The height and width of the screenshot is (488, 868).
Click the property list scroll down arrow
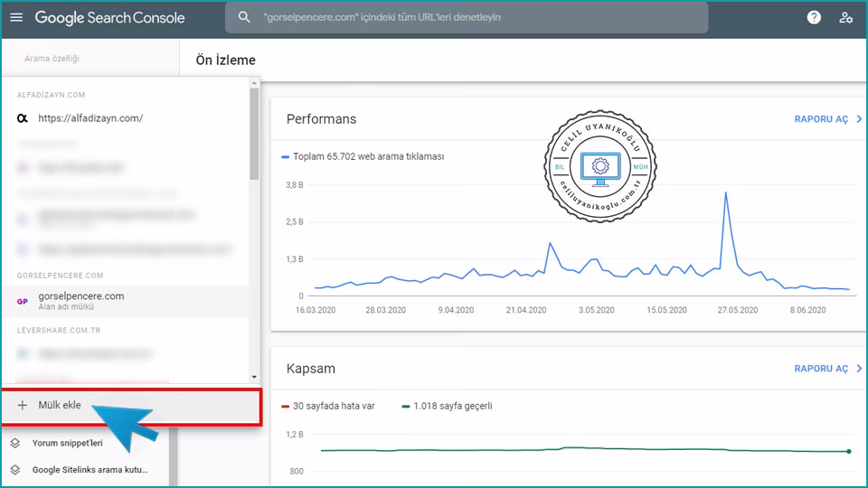coord(254,377)
